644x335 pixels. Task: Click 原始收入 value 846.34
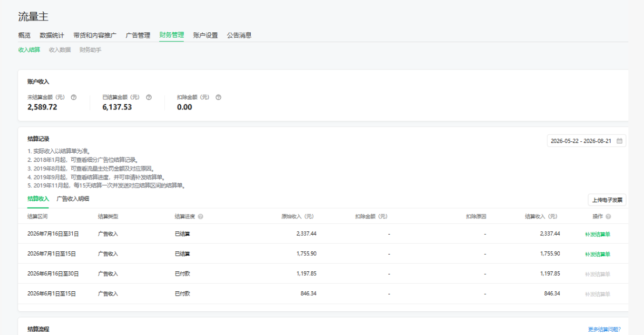(x=309, y=293)
